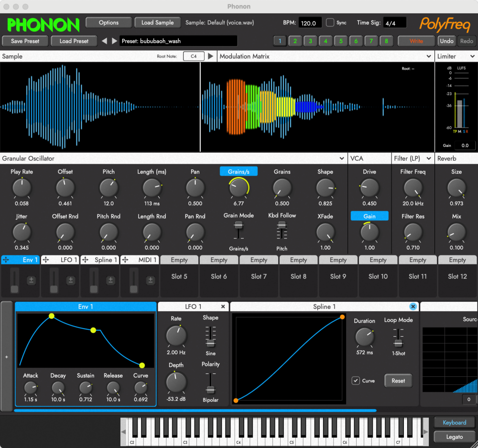Select the Empty Slot 5 tab
478x448 pixels.
179,260
